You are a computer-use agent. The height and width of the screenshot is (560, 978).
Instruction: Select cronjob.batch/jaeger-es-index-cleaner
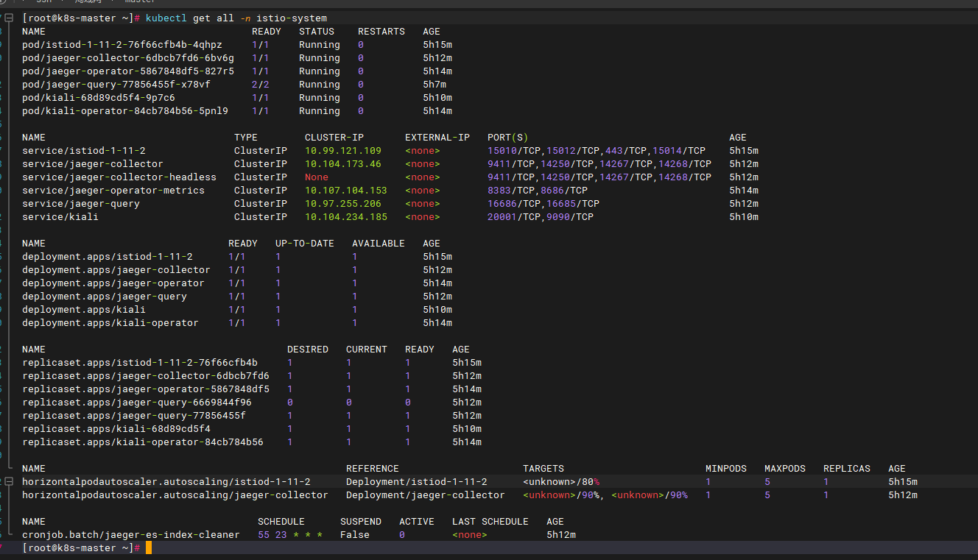point(131,534)
